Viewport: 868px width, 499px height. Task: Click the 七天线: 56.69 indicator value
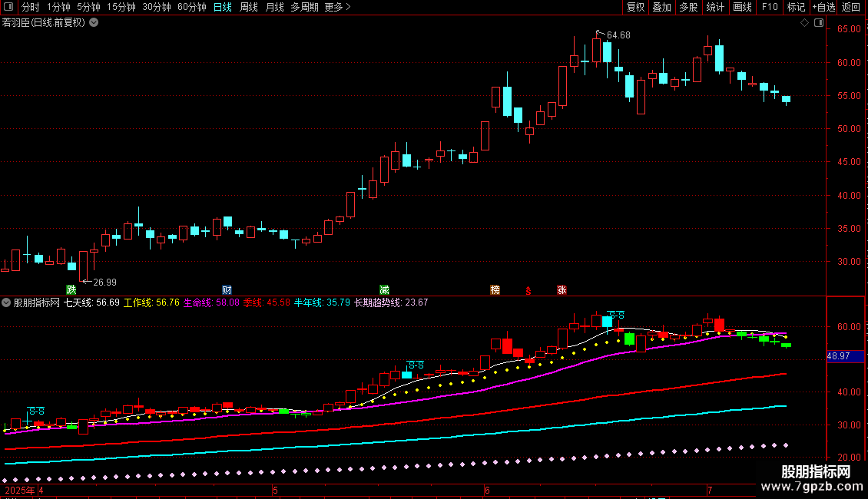92,302
